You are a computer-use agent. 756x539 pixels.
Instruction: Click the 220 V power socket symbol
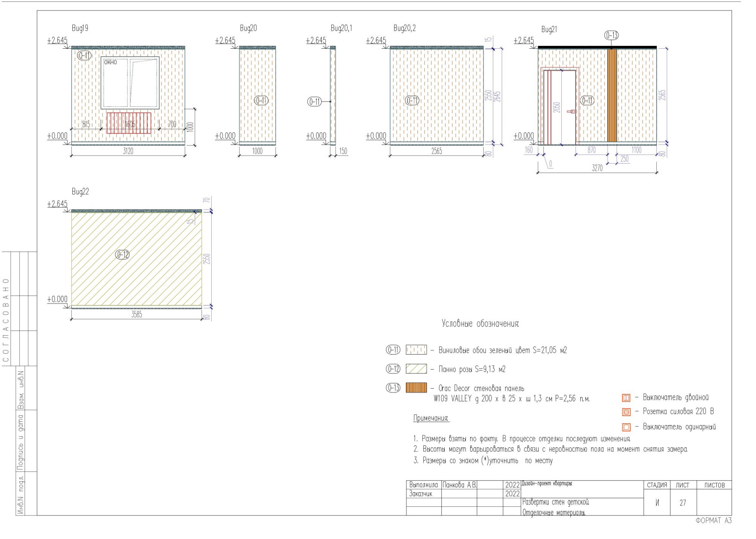[626, 412]
